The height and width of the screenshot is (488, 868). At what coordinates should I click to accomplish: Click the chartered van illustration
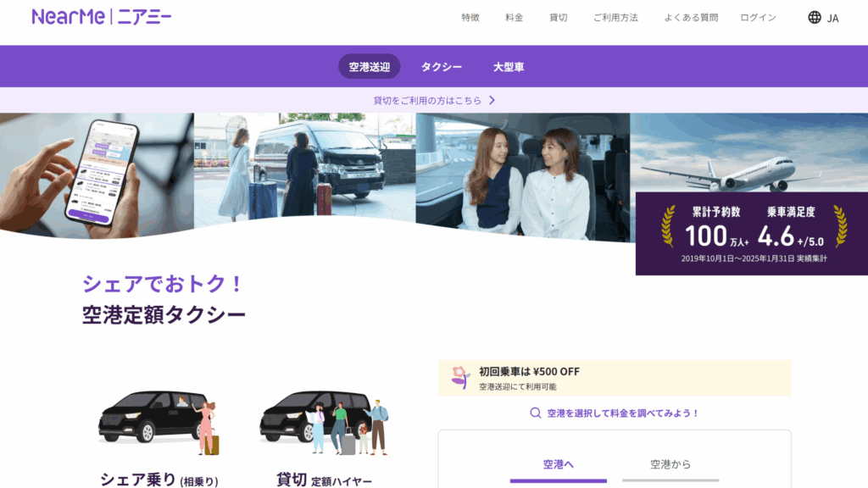324,421
